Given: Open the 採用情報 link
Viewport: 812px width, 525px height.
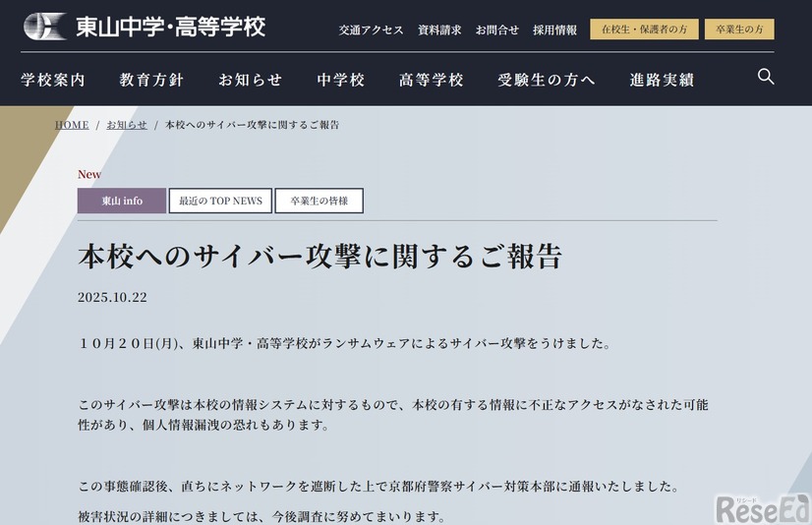Looking at the screenshot, I should [x=554, y=29].
